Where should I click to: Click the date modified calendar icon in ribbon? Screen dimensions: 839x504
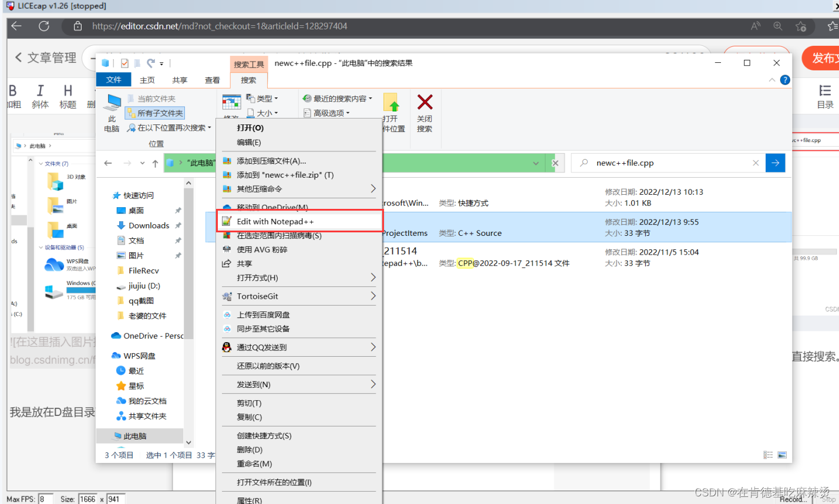click(x=231, y=103)
